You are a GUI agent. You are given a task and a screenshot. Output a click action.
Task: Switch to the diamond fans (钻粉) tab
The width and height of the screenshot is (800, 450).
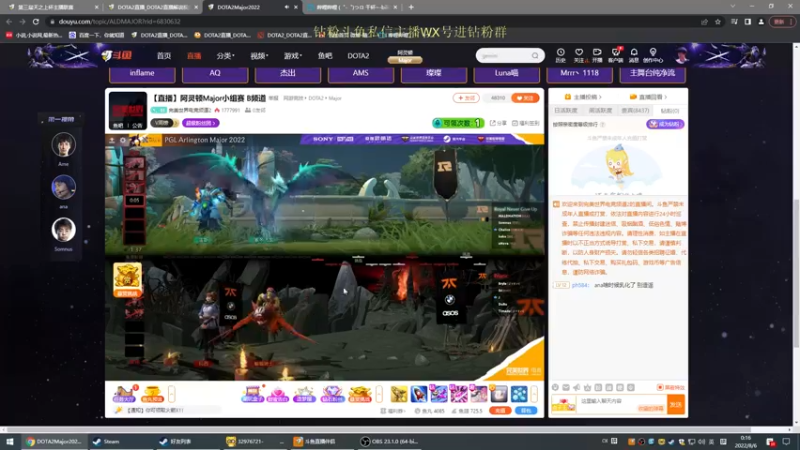(669, 110)
